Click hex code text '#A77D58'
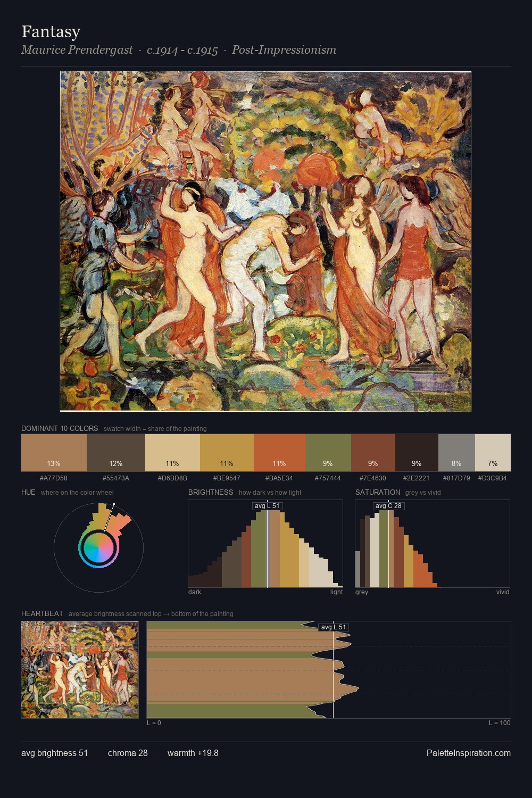 click(x=54, y=478)
